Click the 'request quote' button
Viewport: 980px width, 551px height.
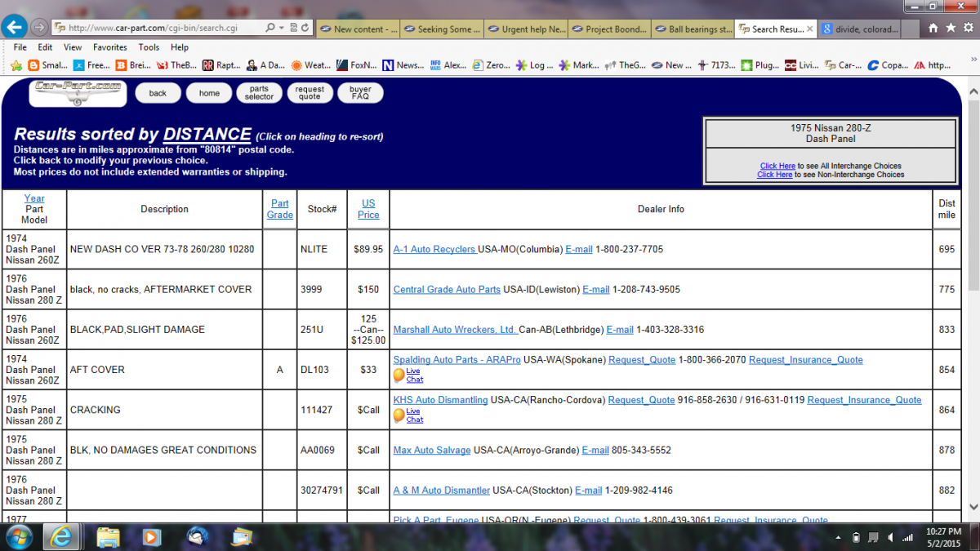(x=310, y=93)
